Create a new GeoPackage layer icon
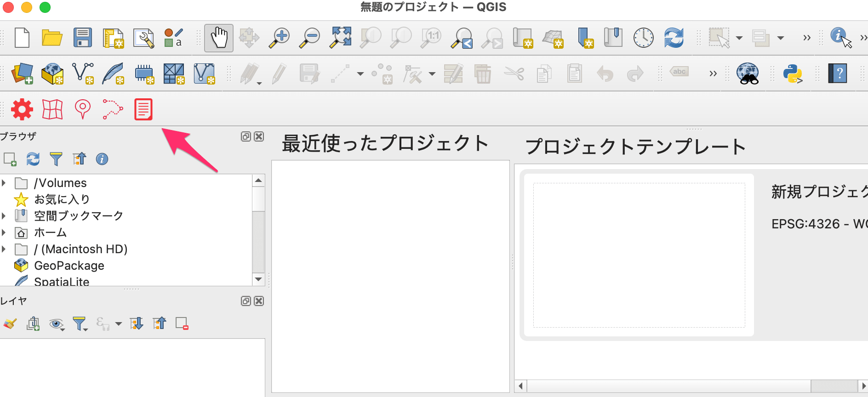Screen dimensions: 868x397 pyautogui.click(x=52, y=74)
